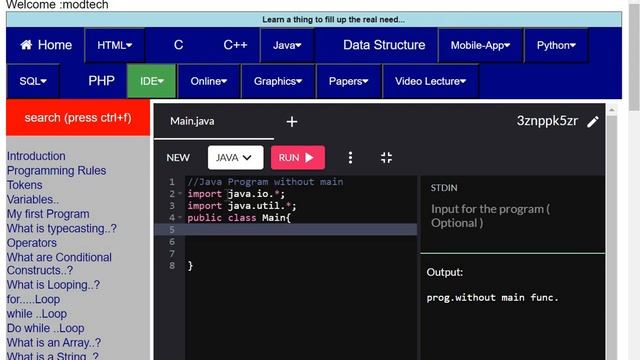Screen dimensions: 640x360
Task: Click the comment on code line 1
Action: tap(265, 182)
